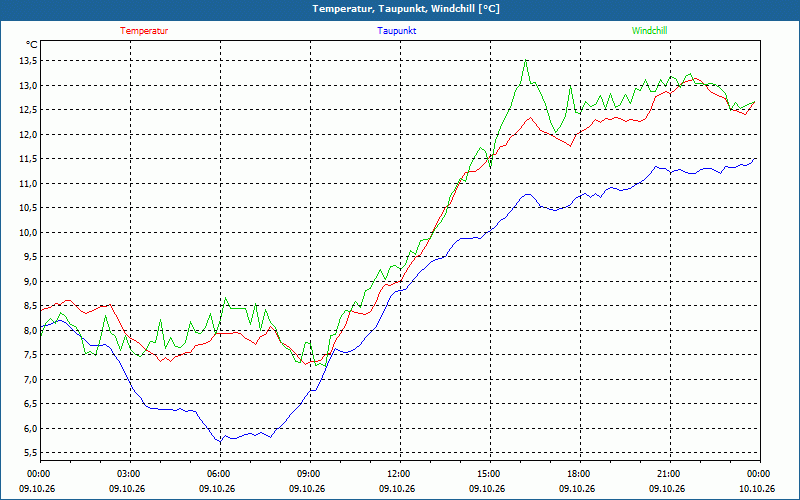Click the green Windchill peak near 16:00
The height and width of the screenshot is (500, 800).
[x=526, y=60]
